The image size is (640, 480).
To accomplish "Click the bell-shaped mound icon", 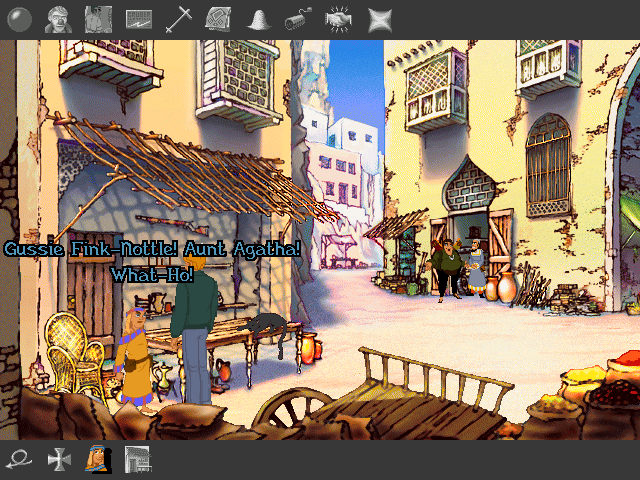I will pyautogui.click(x=259, y=19).
